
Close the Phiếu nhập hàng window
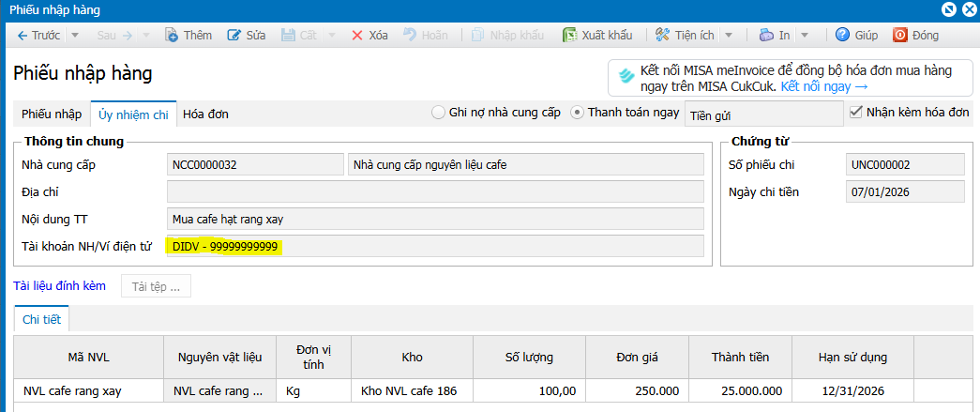click(x=968, y=8)
